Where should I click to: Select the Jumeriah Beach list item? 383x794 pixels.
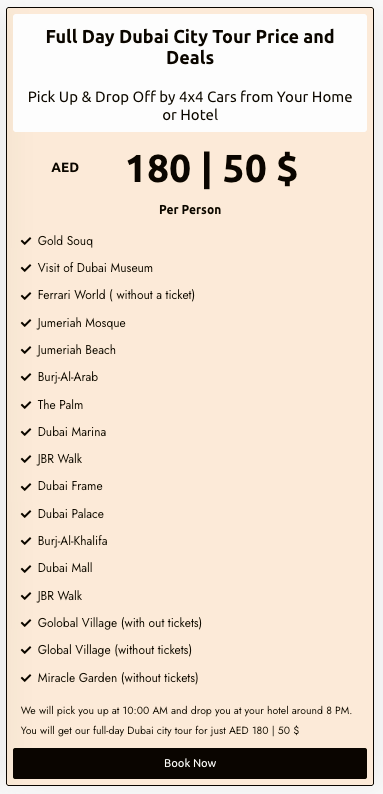coord(76,350)
